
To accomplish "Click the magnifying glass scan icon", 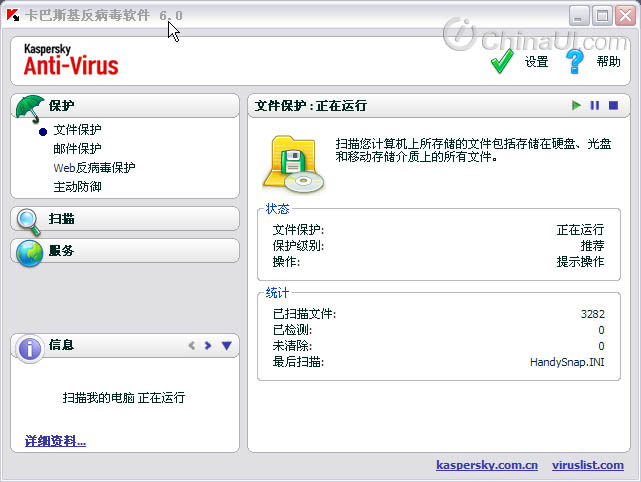I will click(29, 222).
